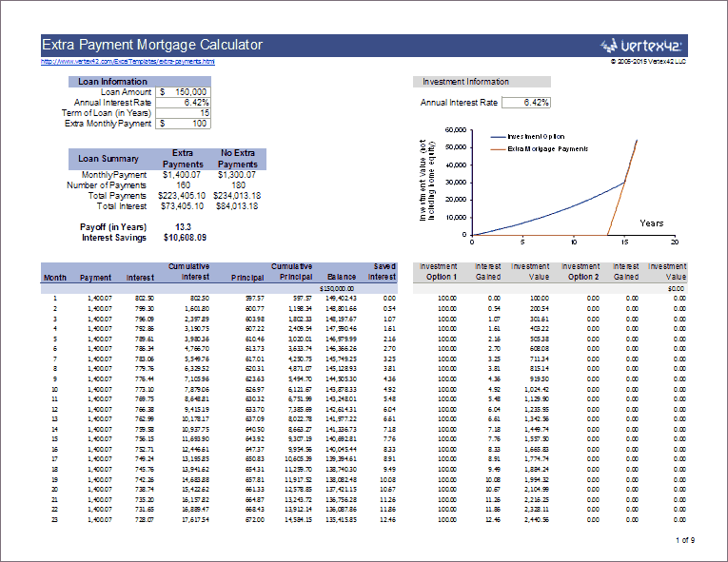
Task: Click the Investment Option 1 column header
Action: point(439,271)
